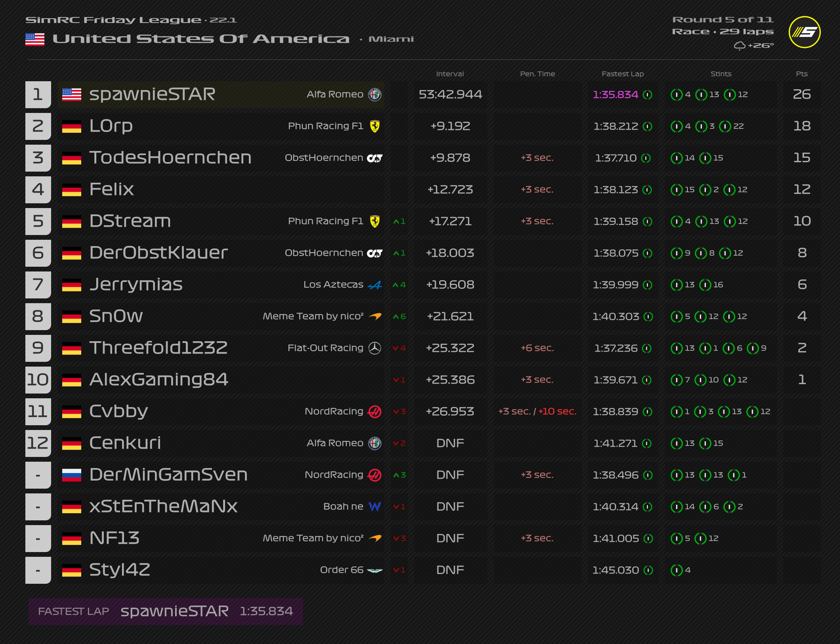This screenshot has width=840, height=644.
Task: Click the red down-arrow in Threefold1232 row
Action: (395, 348)
